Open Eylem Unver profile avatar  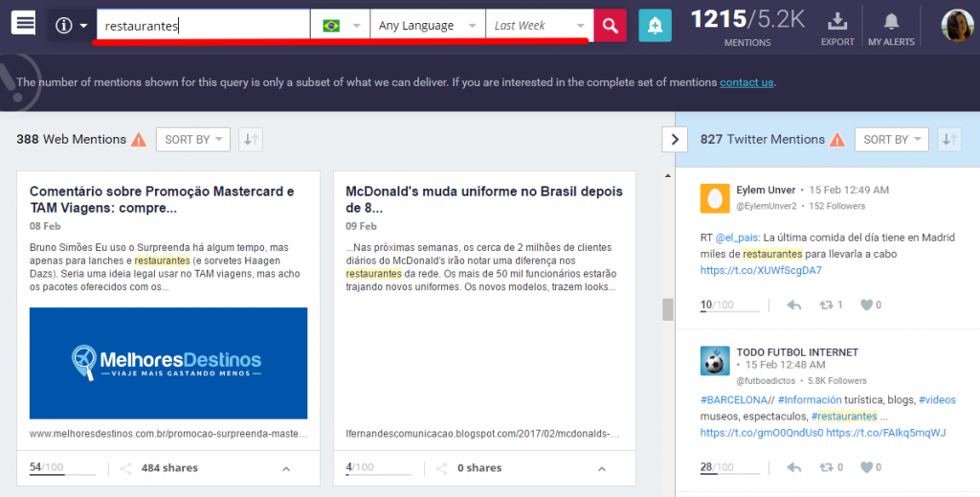(715, 199)
